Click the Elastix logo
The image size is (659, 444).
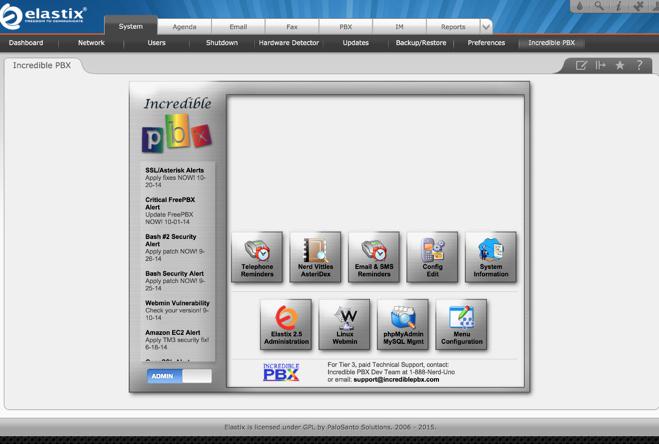coord(43,17)
